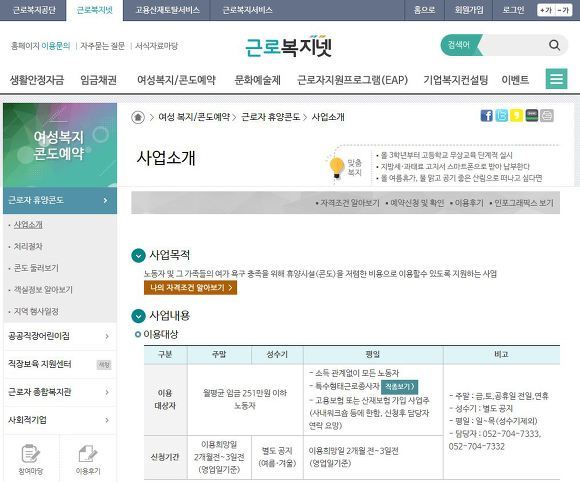
Task: Select 객실정보 알아보기 in left submenu
Action: [43, 290]
